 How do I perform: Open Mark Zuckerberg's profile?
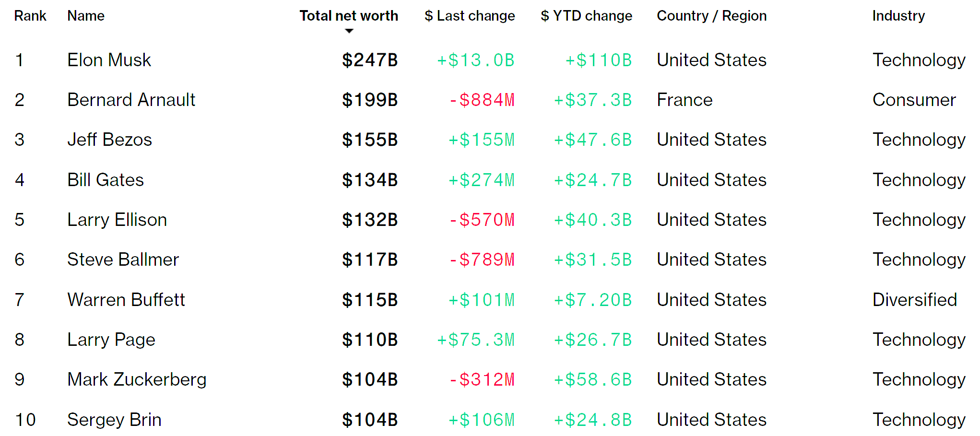[137, 379]
